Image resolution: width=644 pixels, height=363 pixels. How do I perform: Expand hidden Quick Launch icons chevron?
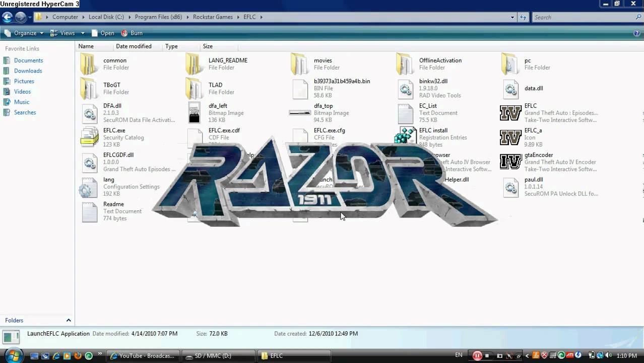[99, 354]
